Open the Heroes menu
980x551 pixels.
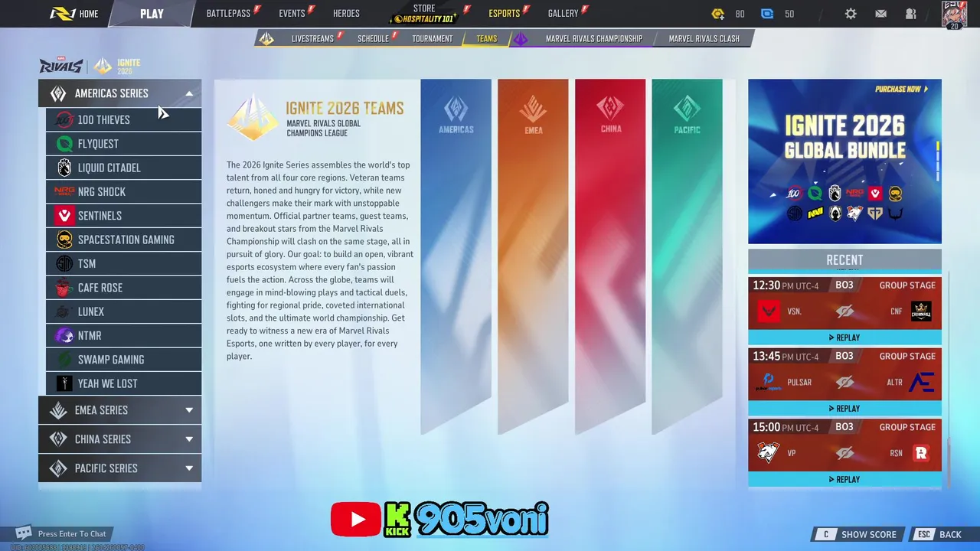[346, 14]
